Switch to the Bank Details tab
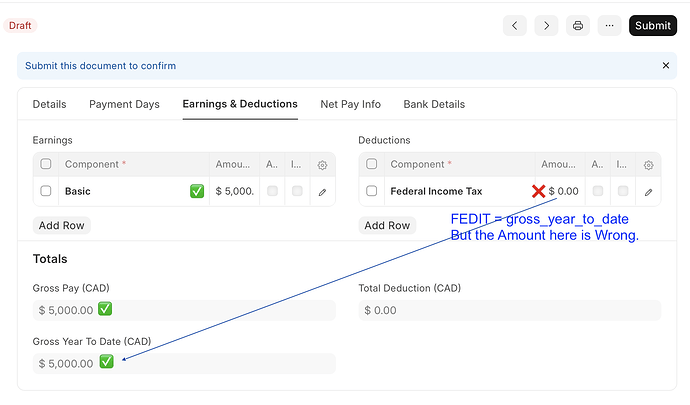 pos(434,104)
